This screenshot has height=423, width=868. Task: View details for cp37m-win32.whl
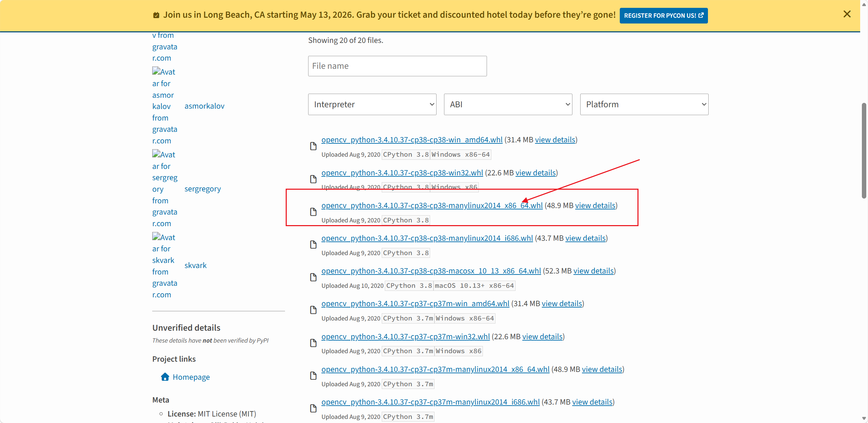(542, 336)
